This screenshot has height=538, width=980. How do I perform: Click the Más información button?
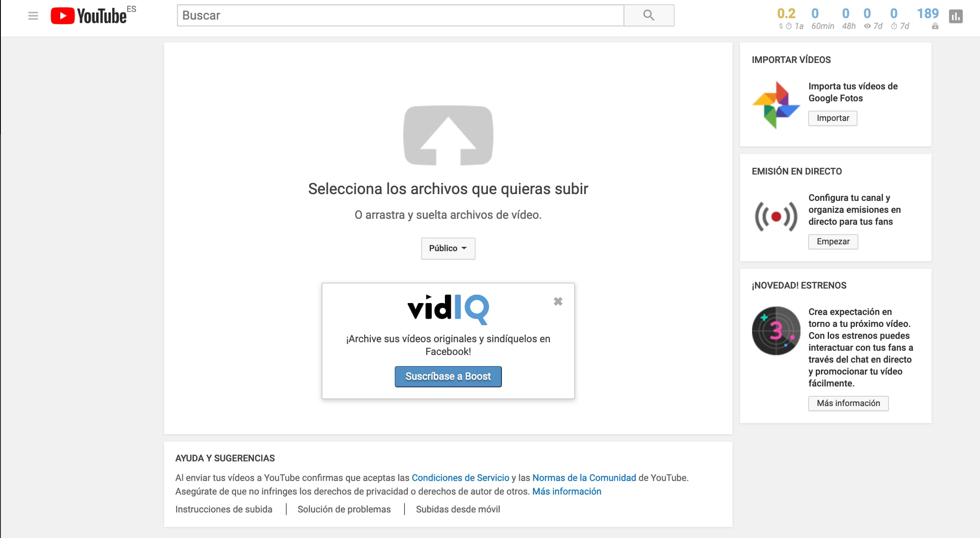tap(848, 403)
